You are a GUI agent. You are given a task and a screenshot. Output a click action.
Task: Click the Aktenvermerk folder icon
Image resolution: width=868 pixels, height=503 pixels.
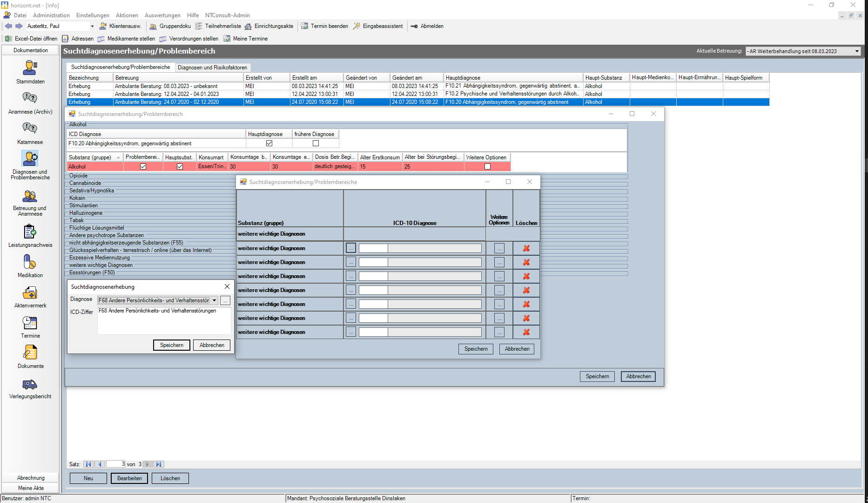(30, 293)
